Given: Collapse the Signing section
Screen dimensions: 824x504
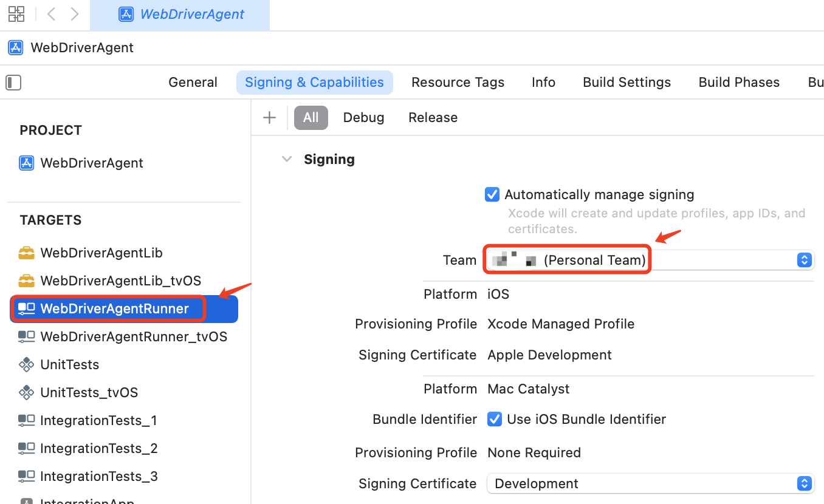Looking at the screenshot, I should (287, 159).
